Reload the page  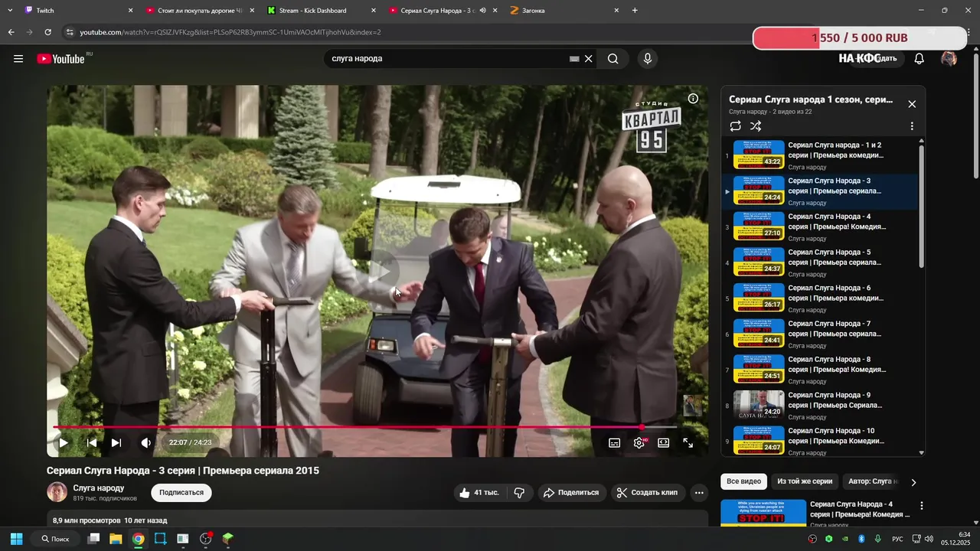point(47,32)
